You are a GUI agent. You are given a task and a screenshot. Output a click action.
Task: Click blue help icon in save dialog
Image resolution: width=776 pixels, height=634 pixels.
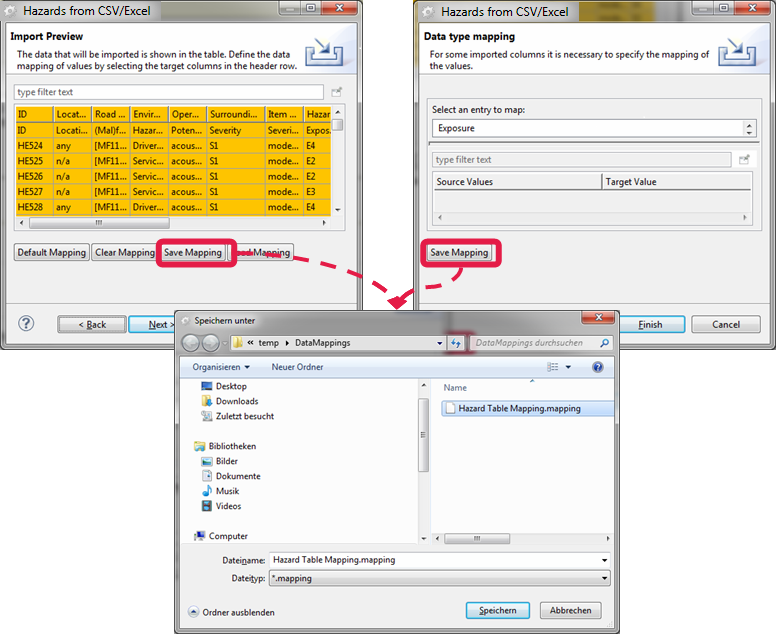[x=598, y=367]
